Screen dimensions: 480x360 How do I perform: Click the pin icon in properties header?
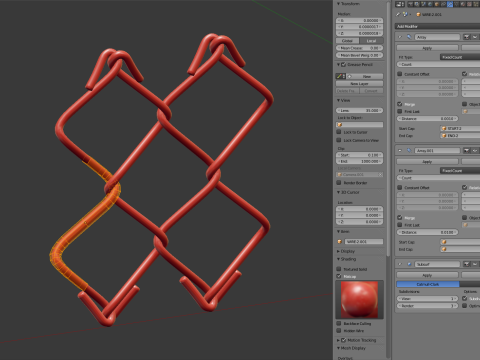pos(398,14)
